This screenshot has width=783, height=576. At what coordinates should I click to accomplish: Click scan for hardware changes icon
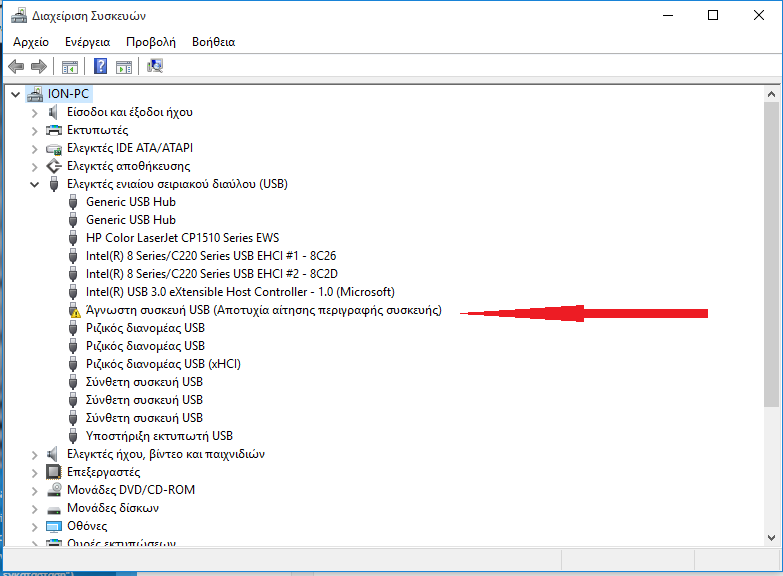click(155, 66)
